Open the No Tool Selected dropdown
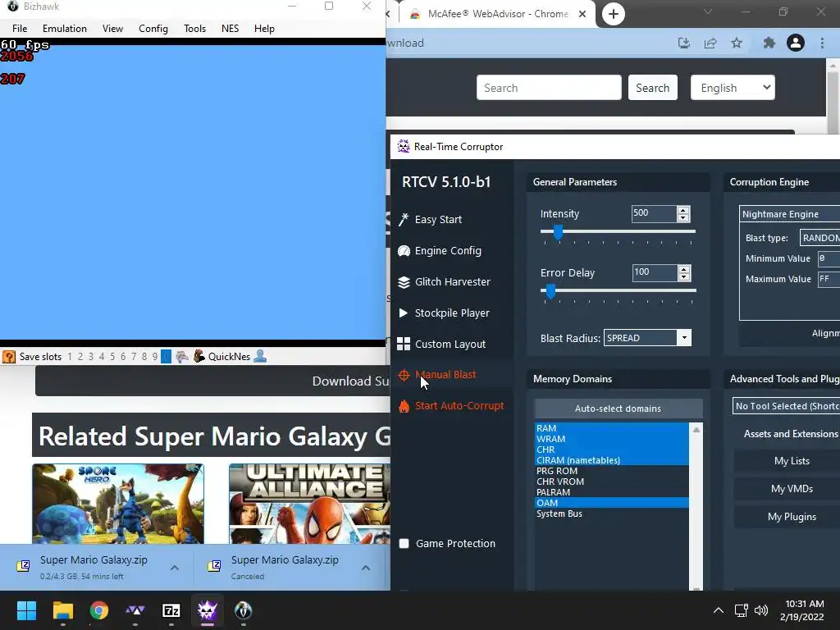 (x=786, y=406)
